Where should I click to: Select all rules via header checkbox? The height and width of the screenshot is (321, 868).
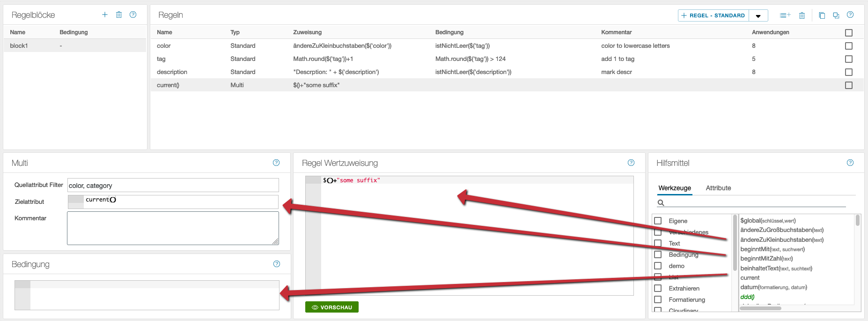point(849,33)
